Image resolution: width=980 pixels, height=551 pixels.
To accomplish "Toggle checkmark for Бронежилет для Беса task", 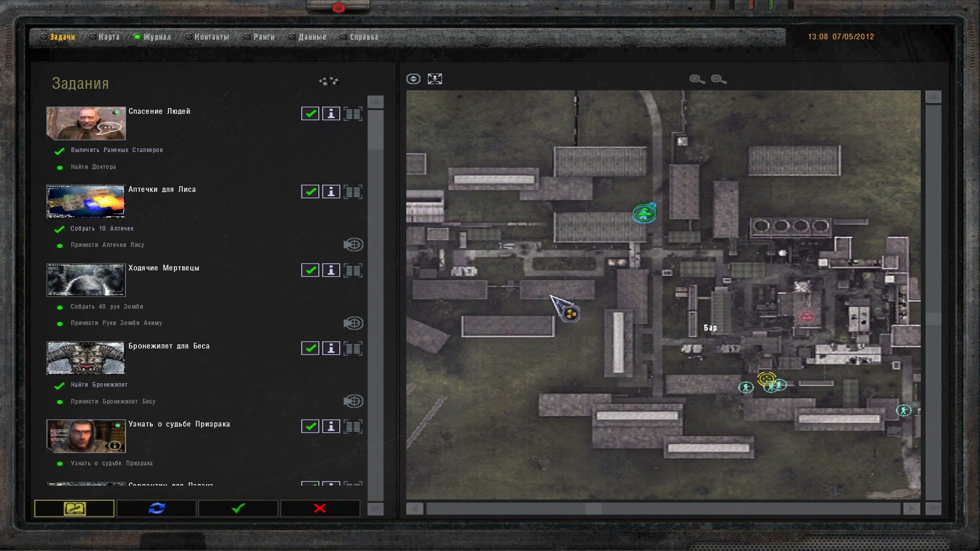I will [x=310, y=349].
